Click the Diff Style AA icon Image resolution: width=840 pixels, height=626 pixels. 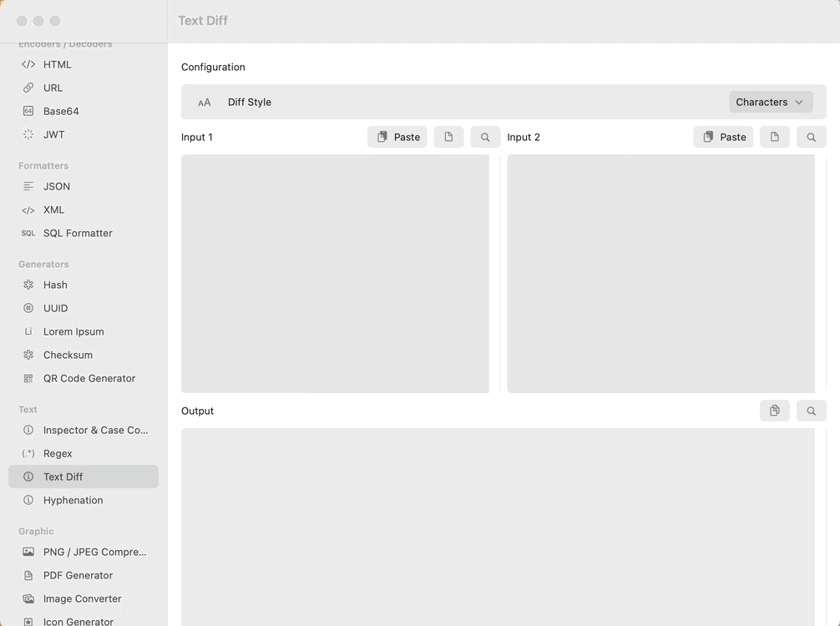coord(204,103)
